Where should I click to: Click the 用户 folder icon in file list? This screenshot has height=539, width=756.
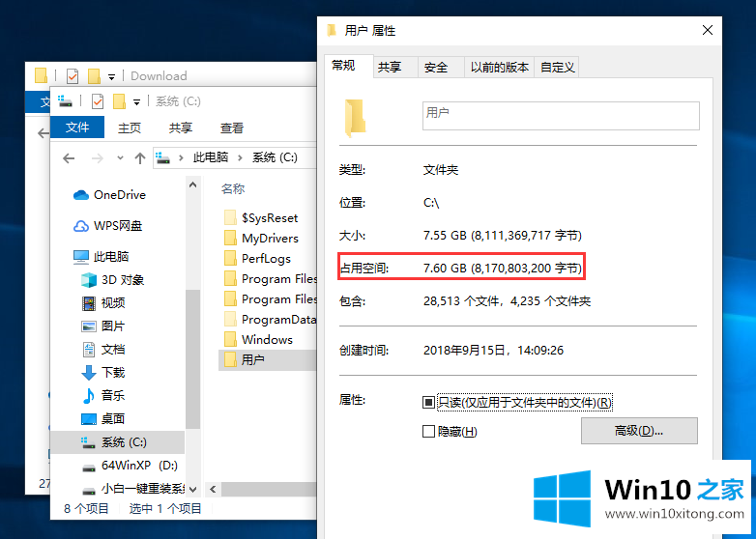click(230, 359)
